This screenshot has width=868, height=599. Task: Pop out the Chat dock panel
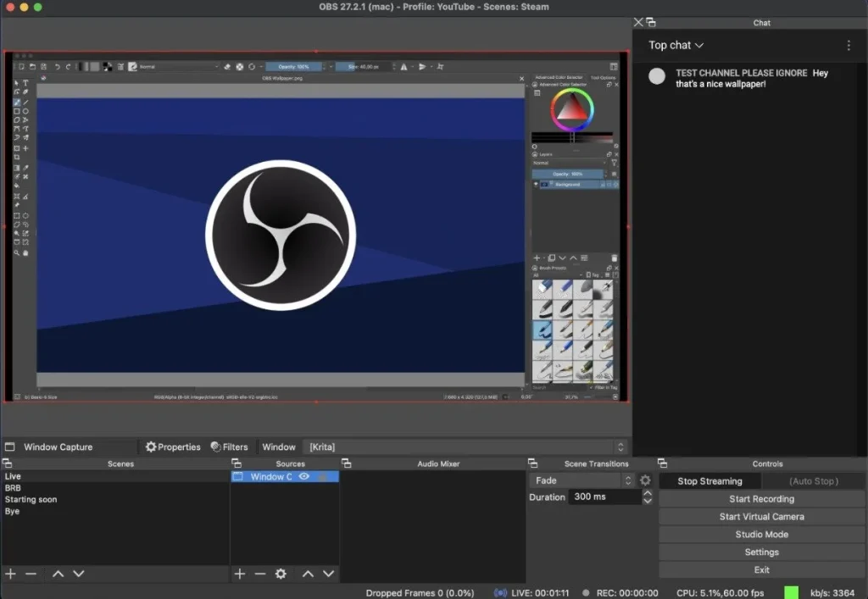(x=651, y=23)
